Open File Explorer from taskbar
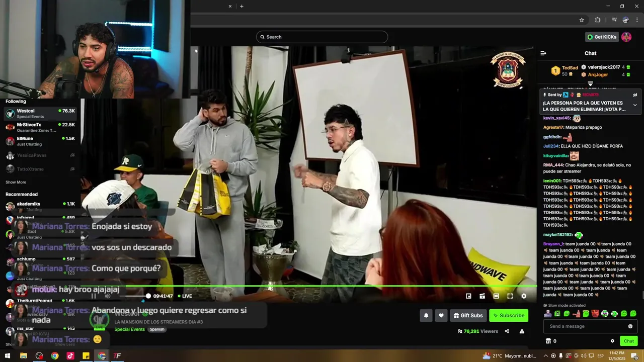 (23, 356)
